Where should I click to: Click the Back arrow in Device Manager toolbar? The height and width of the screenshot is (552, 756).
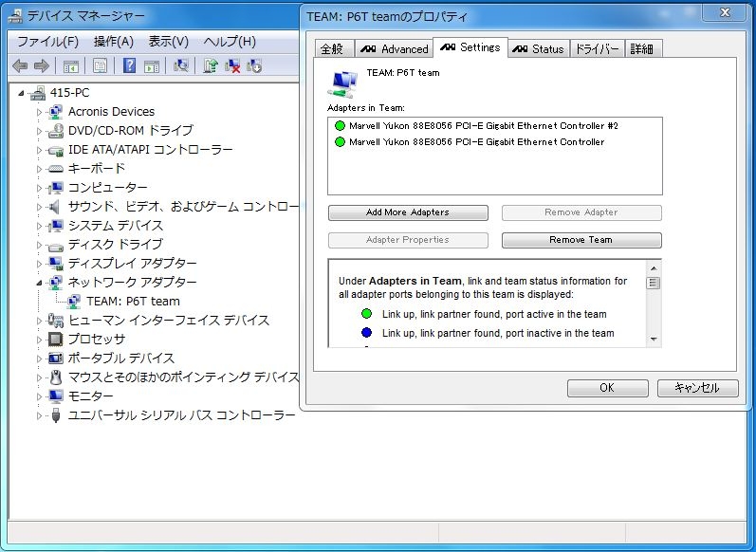point(20,65)
